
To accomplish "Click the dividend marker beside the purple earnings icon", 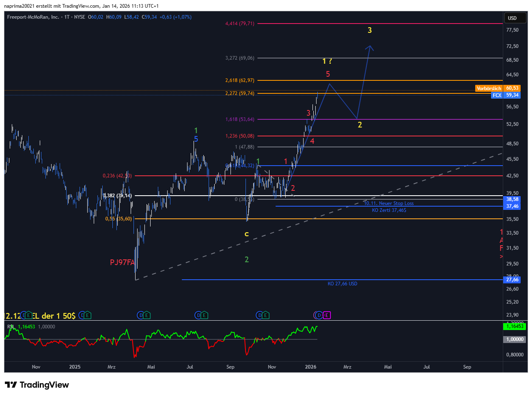I will (x=319, y=315).
